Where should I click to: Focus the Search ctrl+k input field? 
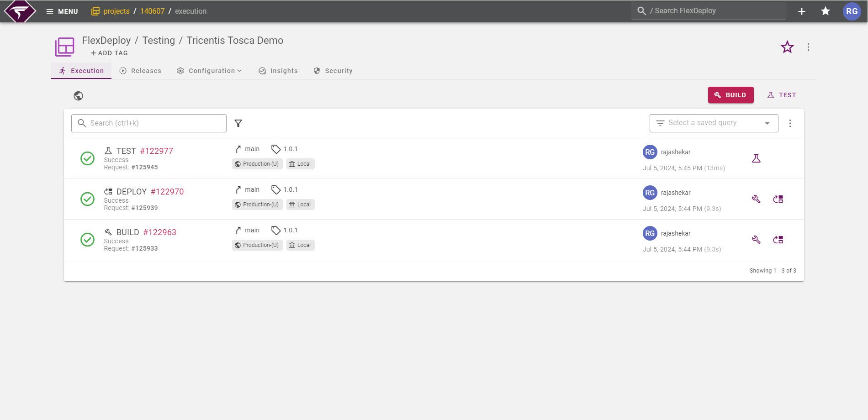click(x=148, y=123)
